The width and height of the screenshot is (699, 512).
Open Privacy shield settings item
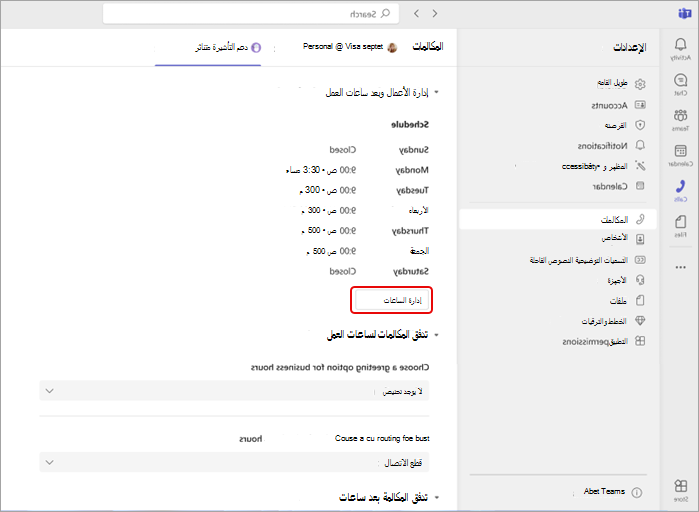625,125
